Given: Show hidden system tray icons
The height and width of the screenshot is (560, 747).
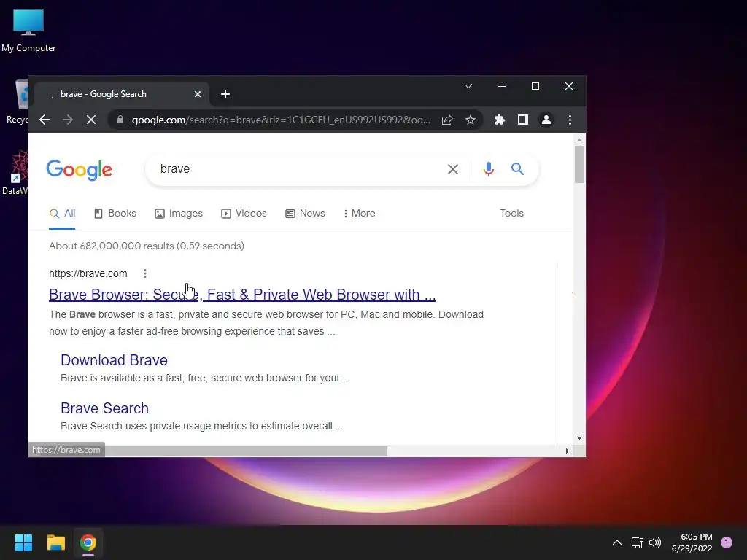Looking at the screenshot, I should click(x=616, y=542).
